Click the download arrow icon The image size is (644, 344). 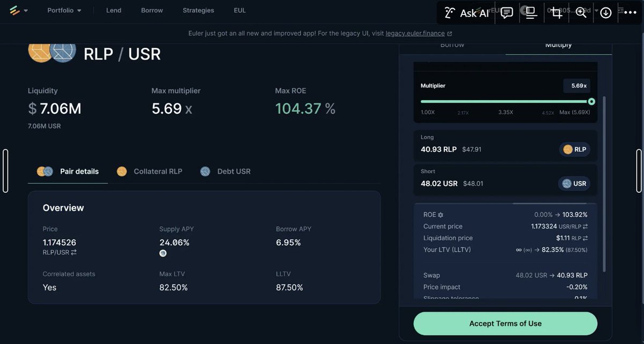pyautogui.click(x=606, y=13)
